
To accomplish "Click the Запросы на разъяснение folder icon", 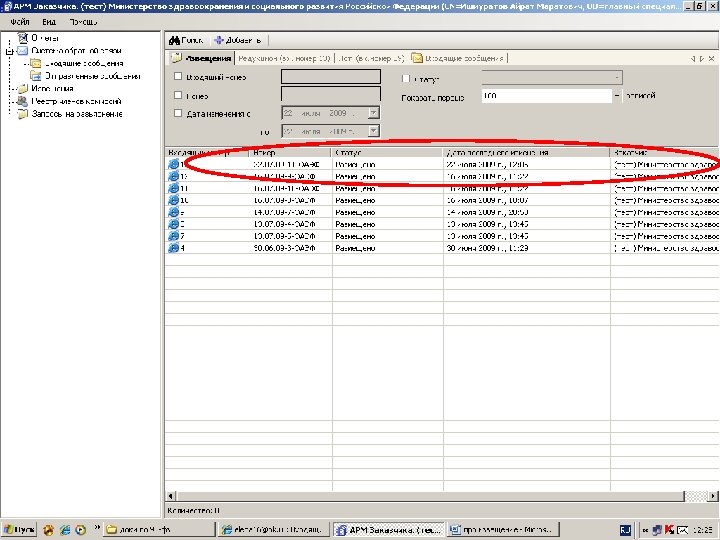I will point(22,114).
